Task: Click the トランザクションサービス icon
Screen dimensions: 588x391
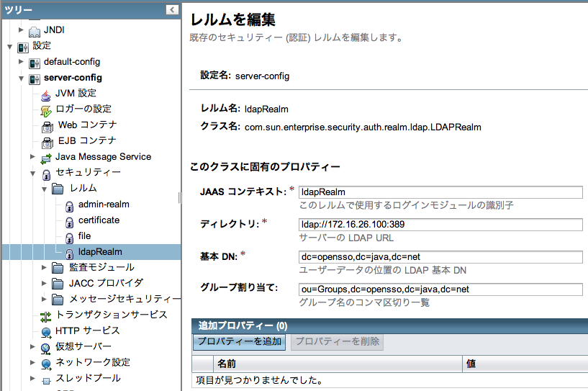Action: click(x=46, y=315)
